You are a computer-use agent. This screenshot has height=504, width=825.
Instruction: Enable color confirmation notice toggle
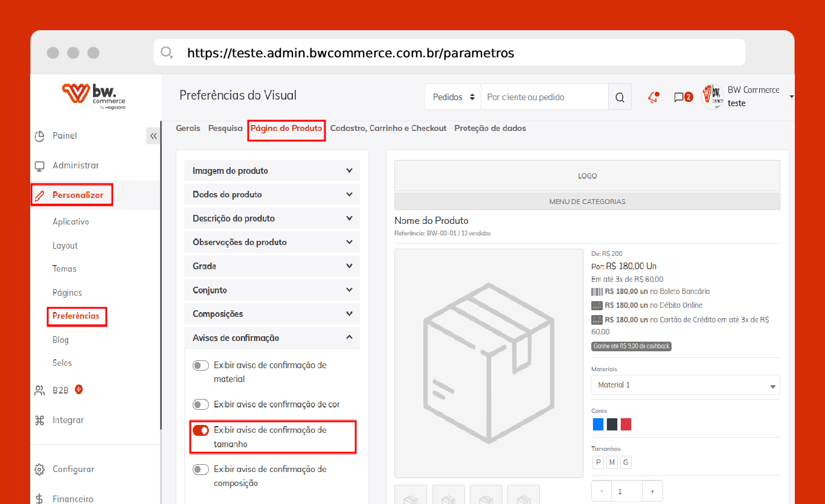[x=201, y=404]
